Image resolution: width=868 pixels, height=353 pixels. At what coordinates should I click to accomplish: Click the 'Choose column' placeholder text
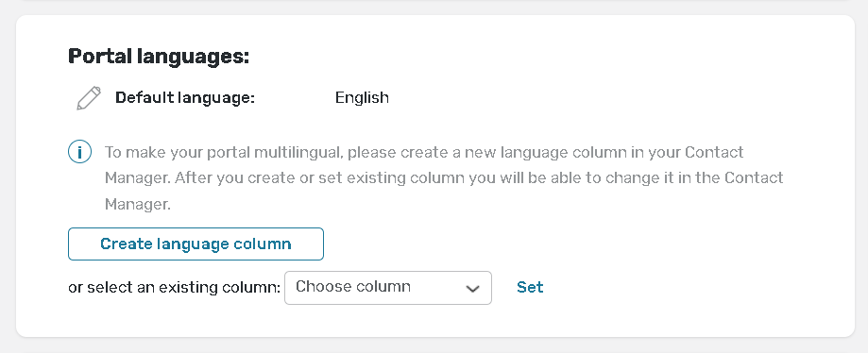(353, 287)
